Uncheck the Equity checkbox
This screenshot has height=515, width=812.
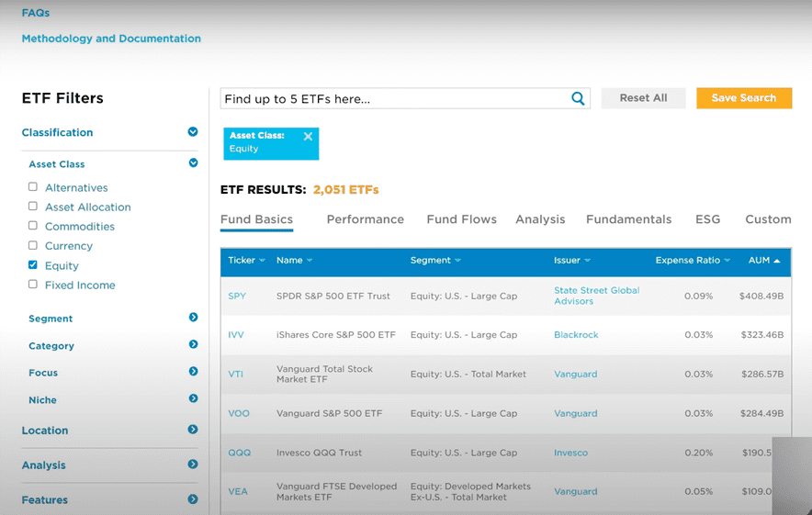[x=33, y=265]
